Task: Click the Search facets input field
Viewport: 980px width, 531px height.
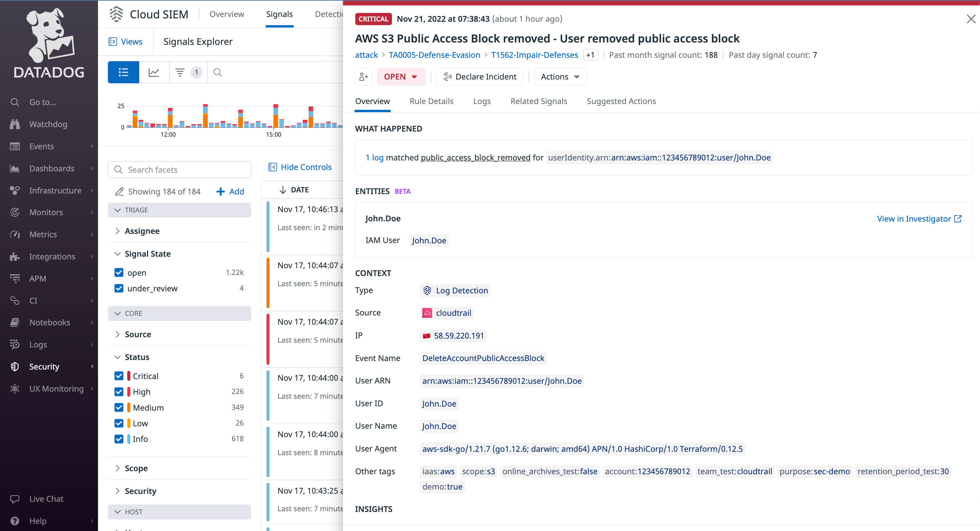Action: pos(179,170)
